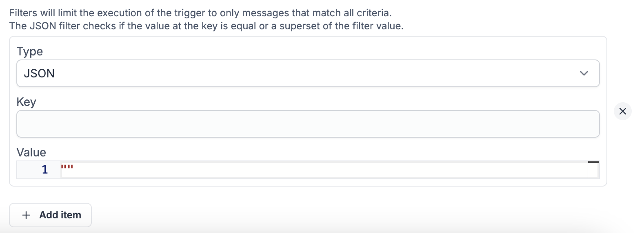Screen dimensions: 644x233
Task: Click the Add item label text
Action: [60, 215]
